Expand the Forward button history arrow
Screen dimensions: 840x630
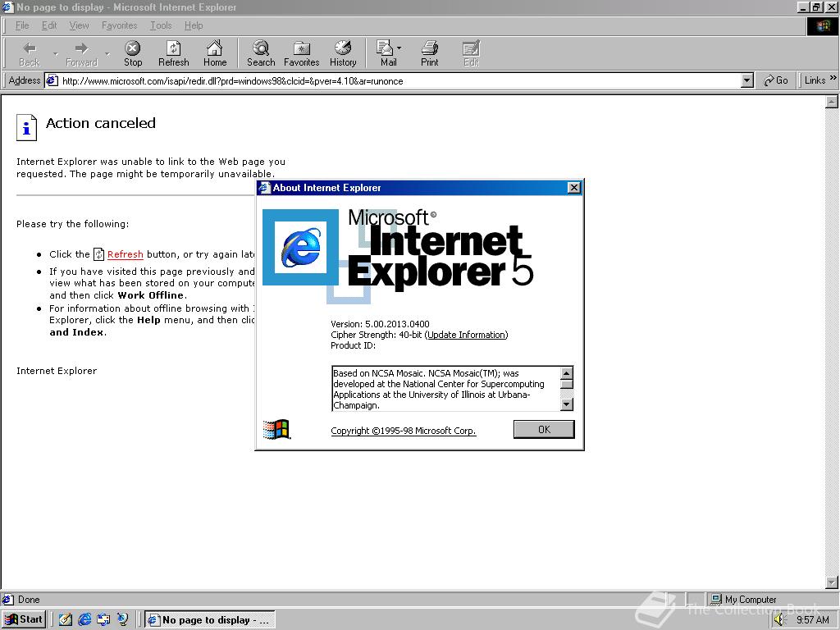pos(107,53)
